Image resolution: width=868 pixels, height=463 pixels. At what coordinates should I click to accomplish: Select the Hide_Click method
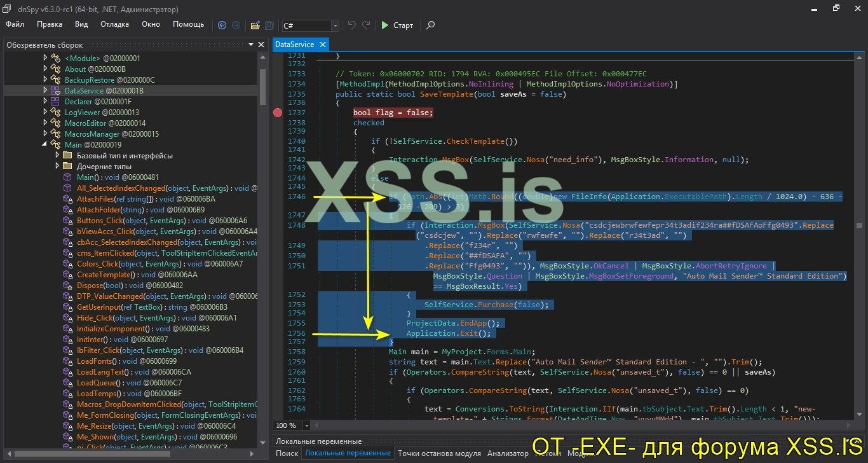(x=156, y=317)
